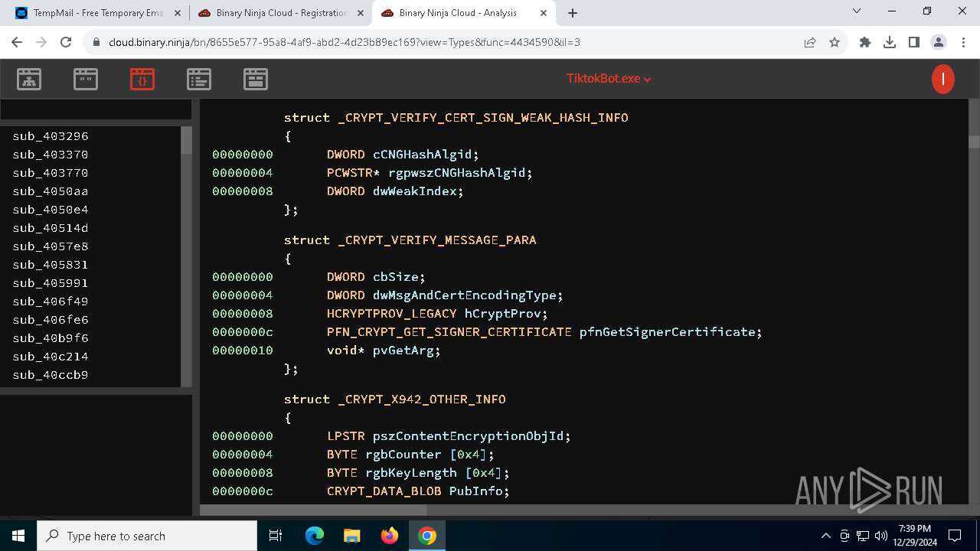The height and width of the screenshot is (551, 980).
Task: Click the address bar URL
Action: tap(345, 43)
